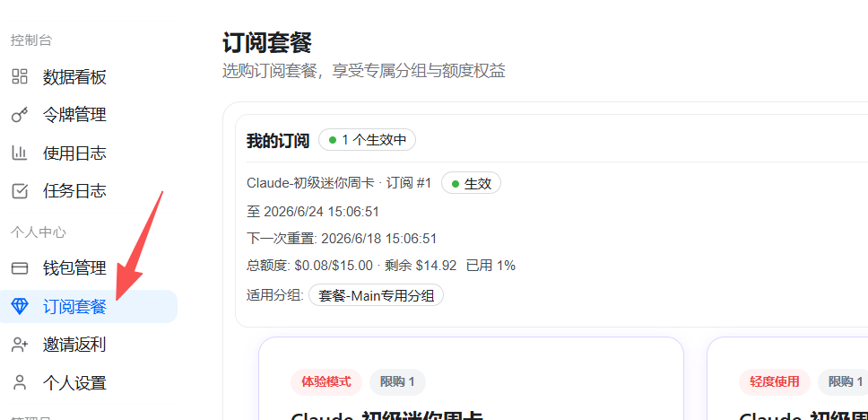Click Claude-初级迷你周卡 · 订阅 #1 text
868x420 pixels.
point(339,183)
